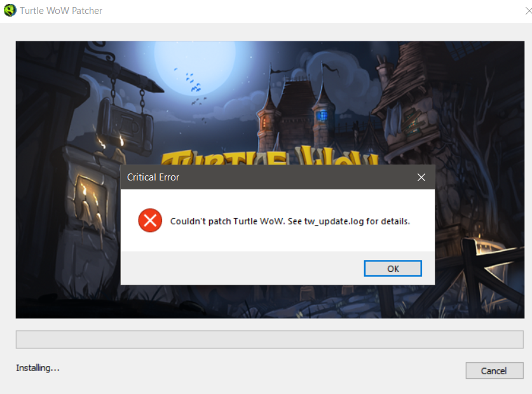Click the "Installing..." status text

tap(38, 368)
